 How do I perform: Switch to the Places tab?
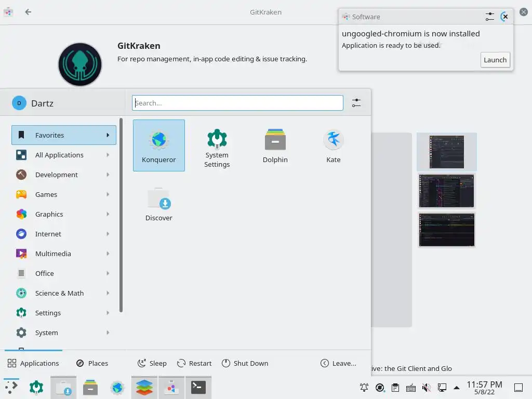click(x=92, y=363)
